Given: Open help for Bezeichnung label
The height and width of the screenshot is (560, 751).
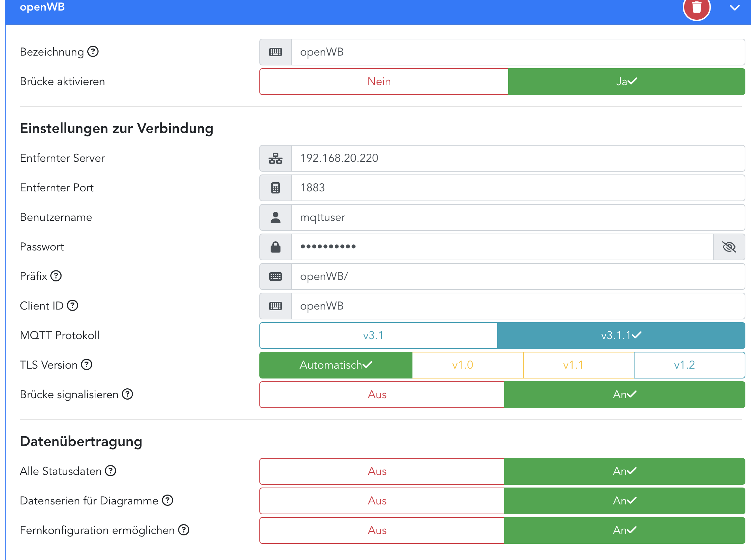Looking at the screenshot, I should [93, 52].
